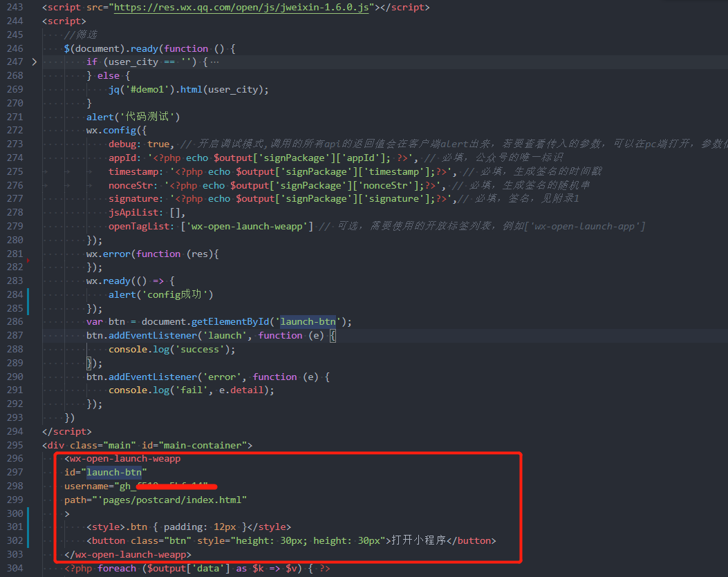This screenshot has width=728, height=577.
Task: Click wx.error(function (res){ code
Action: pos(152,254)
